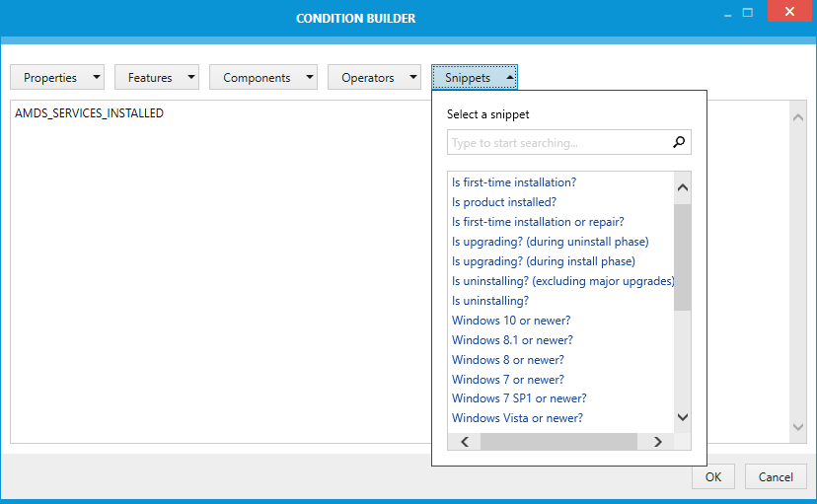Pick 'Windows 10 or newer?' snippet

[x=511, y=321]
